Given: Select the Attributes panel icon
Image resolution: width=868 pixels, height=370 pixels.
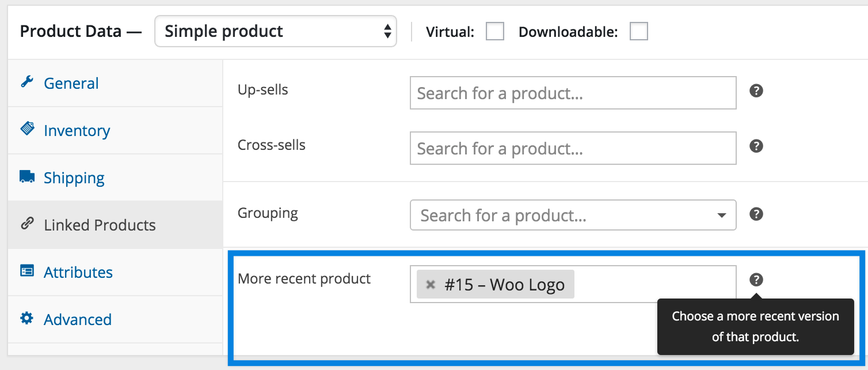Looking at the screenshot, I should [26, 272].
